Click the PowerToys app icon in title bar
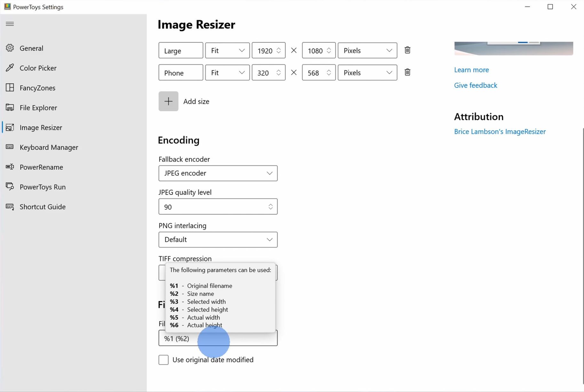584x392 pixels. point(7,7)
